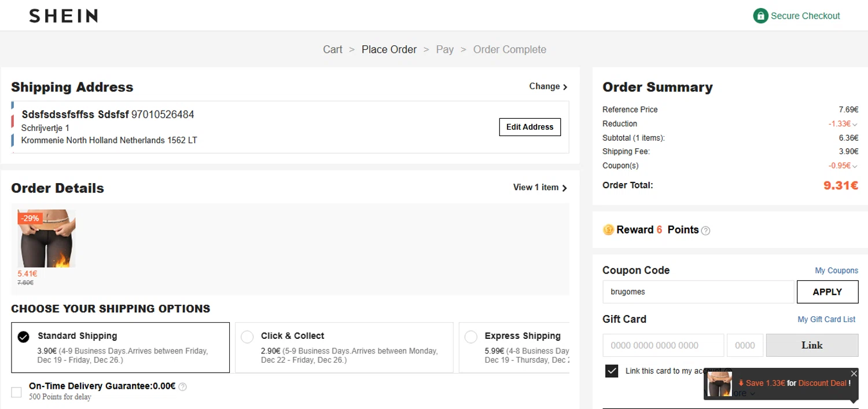This screenshot has width=868, height=409.
Task: Open On-Time Delivery Guarantee help icon
Action: 183,386
